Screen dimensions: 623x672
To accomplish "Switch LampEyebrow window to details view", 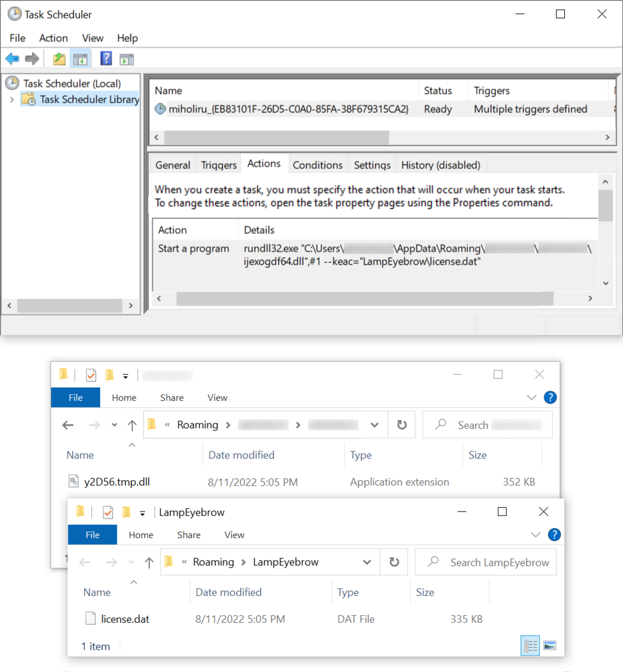I will pyautogui.click(x=530, y=646).
